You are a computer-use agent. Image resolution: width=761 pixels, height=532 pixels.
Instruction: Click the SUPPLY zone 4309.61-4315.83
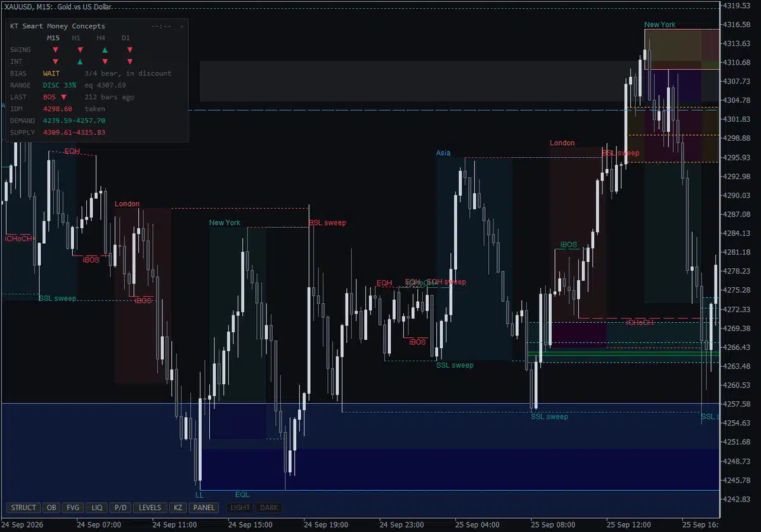74,133
